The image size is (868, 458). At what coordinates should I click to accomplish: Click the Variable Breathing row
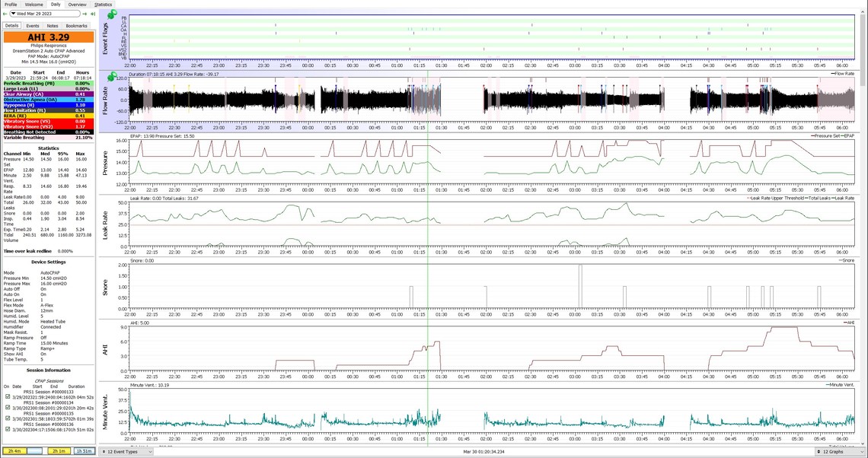[x=49, y=137]
